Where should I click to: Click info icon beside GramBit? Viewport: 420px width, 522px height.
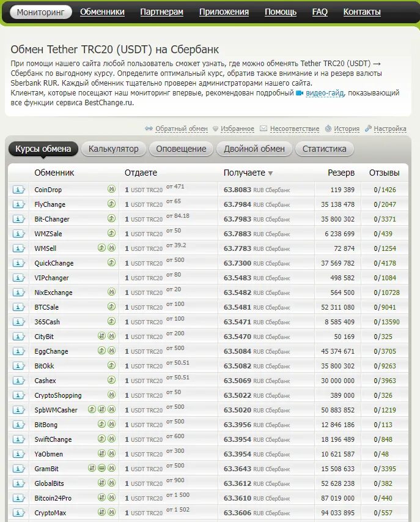point(18,469)
